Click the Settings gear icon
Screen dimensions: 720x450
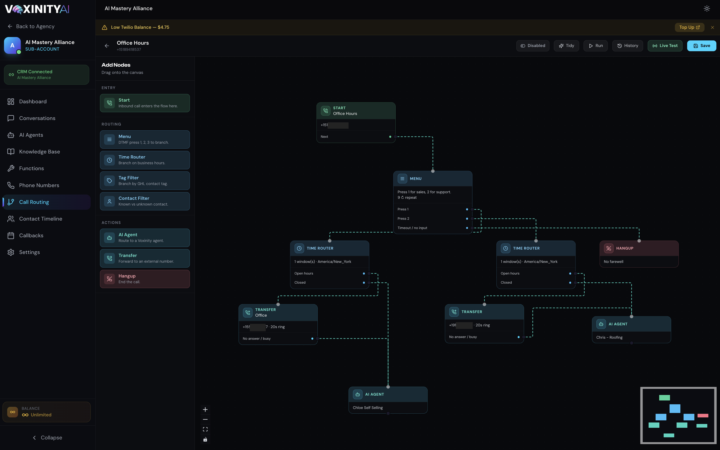pyautogui.click(x=11, y=252)
